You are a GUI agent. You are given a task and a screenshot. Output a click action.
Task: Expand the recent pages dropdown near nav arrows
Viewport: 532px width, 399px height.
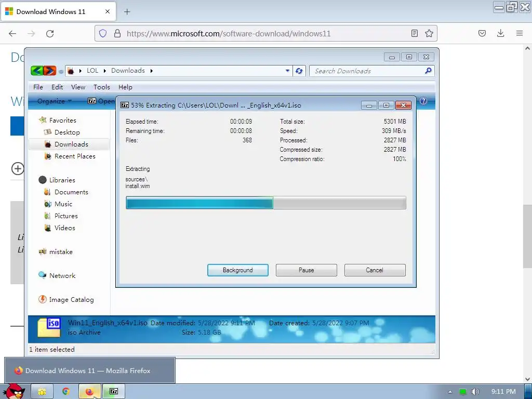point(61,71)
